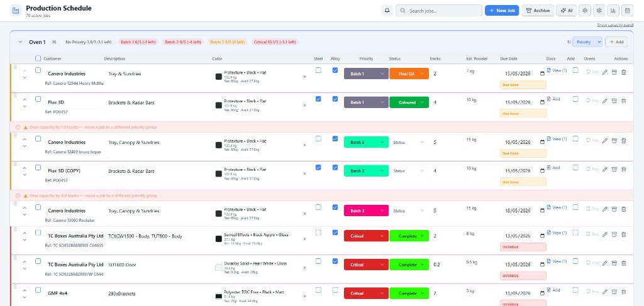This screenshot has width=644, height=306.
Task: Edit the TCXGW1500 Body job
Action: click(x=604, y=234)
